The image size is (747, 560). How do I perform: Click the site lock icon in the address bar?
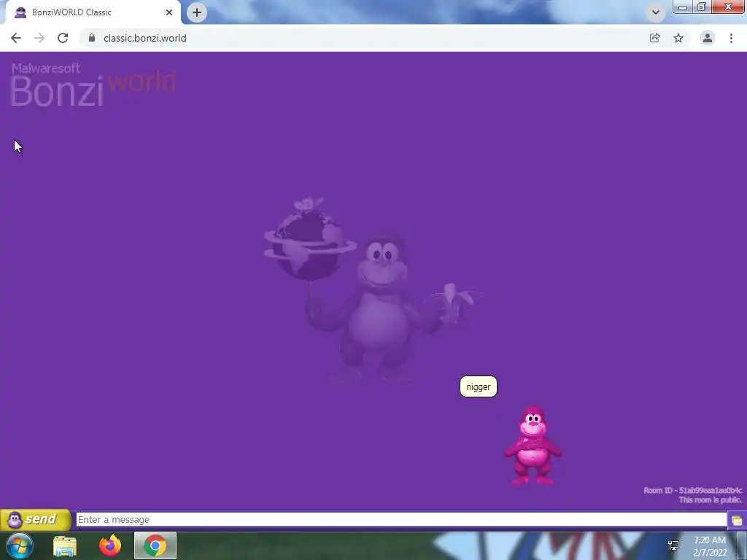[x=92, y=38]
